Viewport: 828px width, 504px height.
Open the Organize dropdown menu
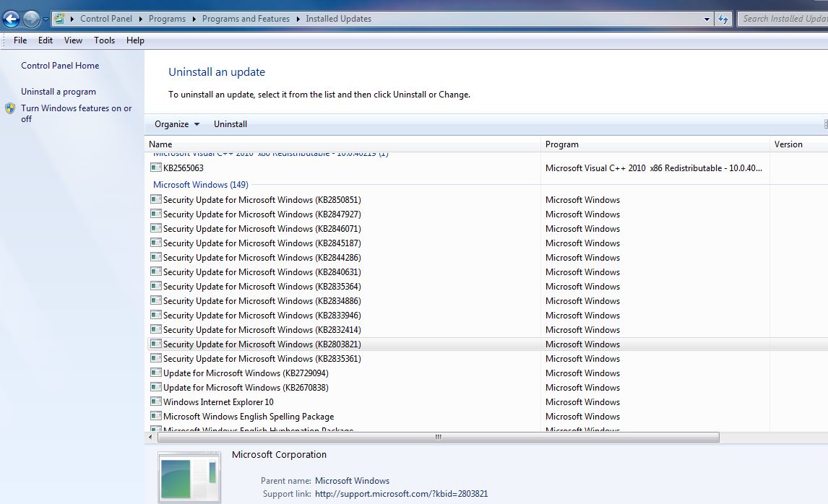coord(177,124)
